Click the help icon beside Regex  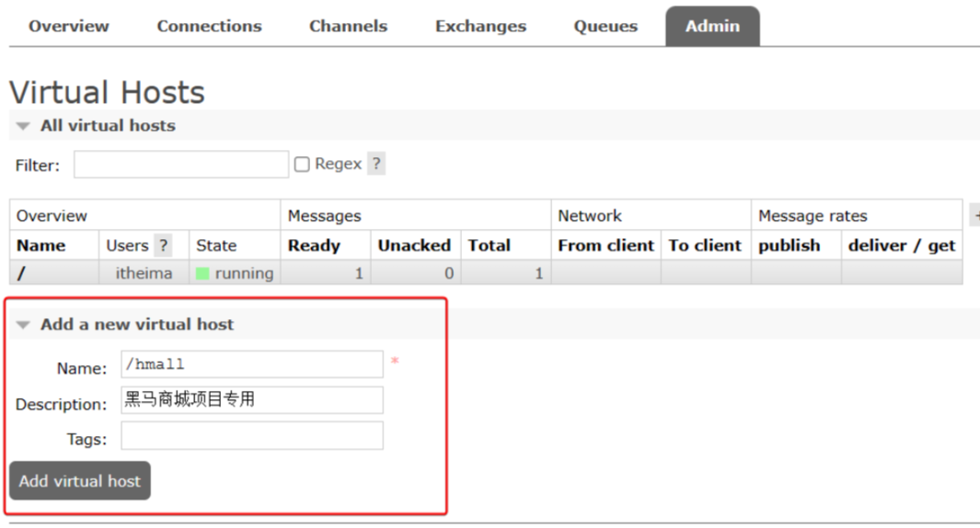tap(375, 164)
